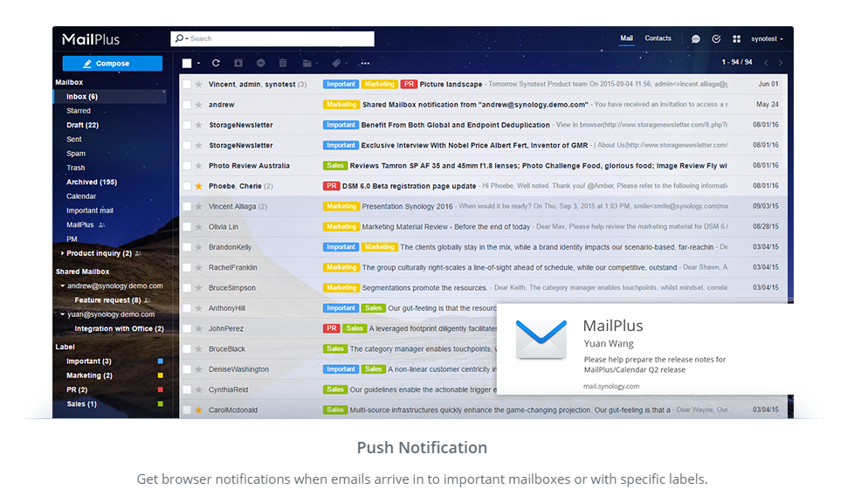868x503 pixels.
Task: Check the Vincent, admin, synotest email checkbox
Action: [187, 84]
